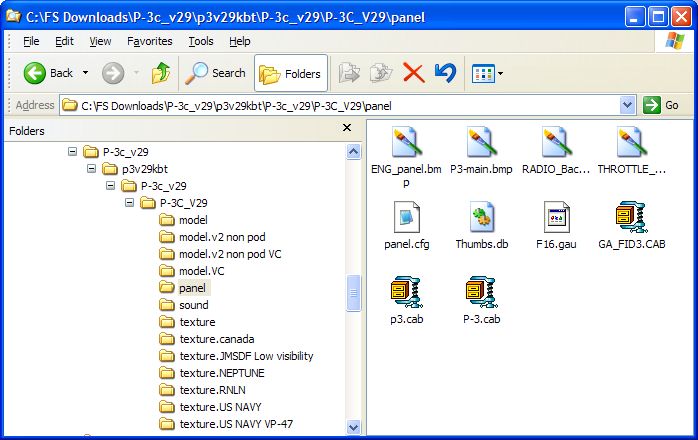Click the red Delete icon
Screen dimensions: 698x440
coord(414,73)
